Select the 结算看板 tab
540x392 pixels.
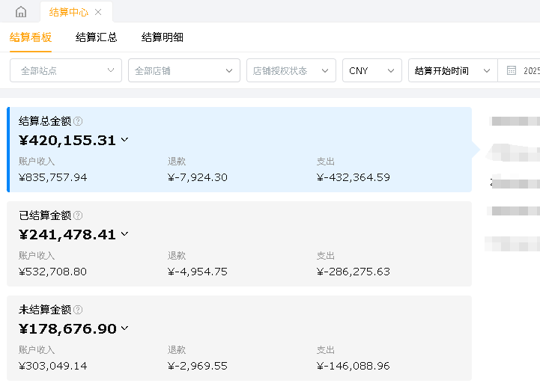pyautogui.click(x=31, y=37)
